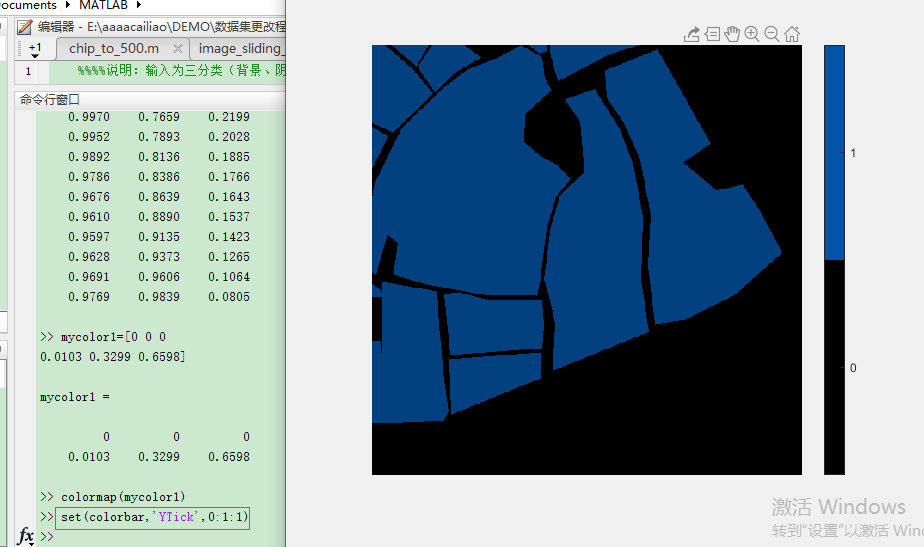Close the chip_to_500.m tab
The height and width of the screenshot is (547, 924).
click(x=177, y=49)
